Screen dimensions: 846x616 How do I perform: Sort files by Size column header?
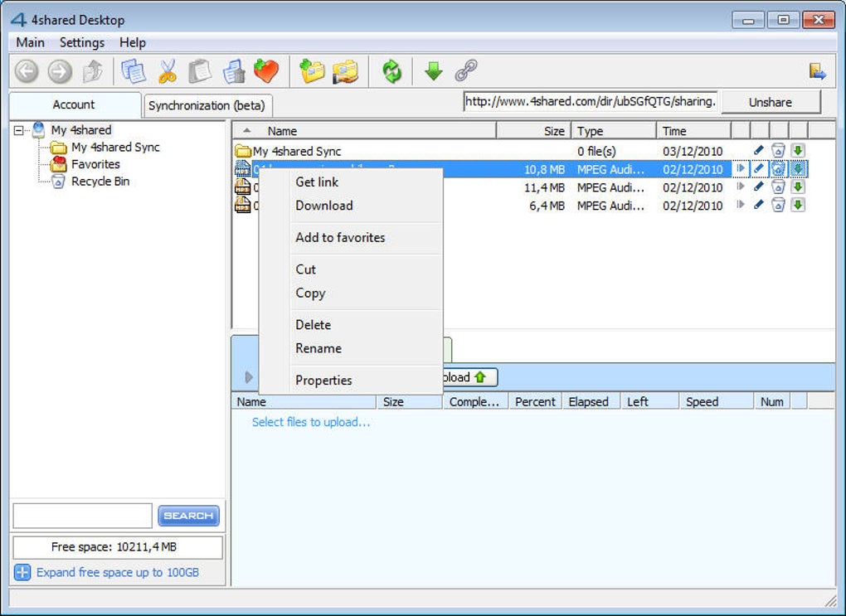pos(533,131)
